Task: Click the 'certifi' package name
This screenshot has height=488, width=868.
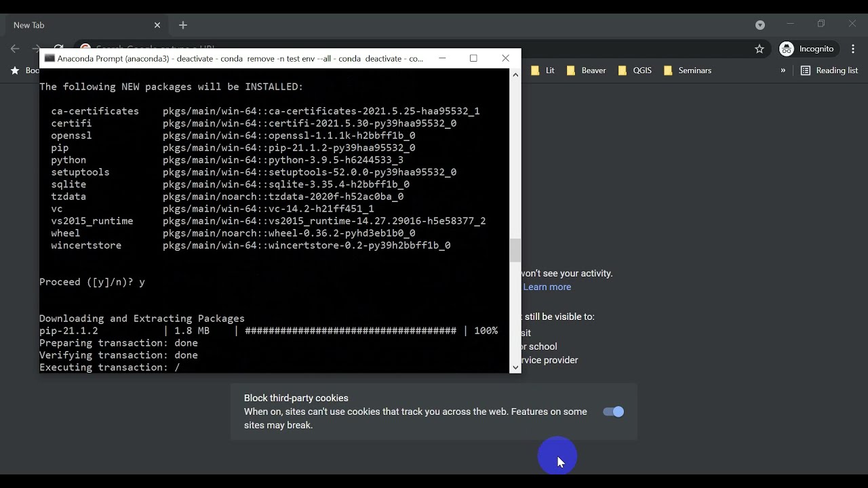Action: pyautogui.click(x=71, y=123)
